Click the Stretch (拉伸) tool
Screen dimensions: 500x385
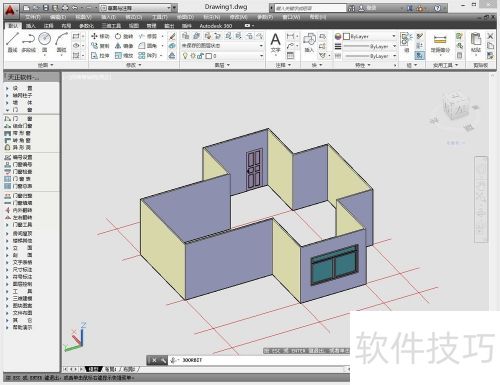click(100, 56)
